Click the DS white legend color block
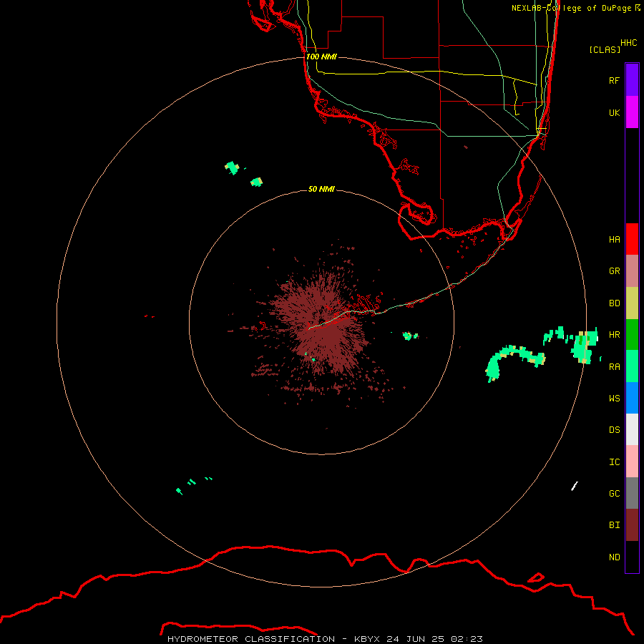This screenshot has width=644, height=644. [632, 429]
